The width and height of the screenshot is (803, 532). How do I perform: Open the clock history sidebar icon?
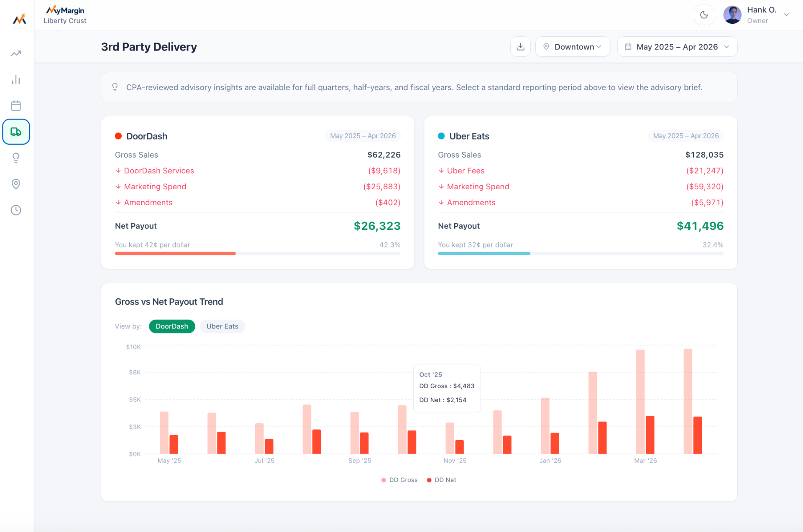click(16, 210)
